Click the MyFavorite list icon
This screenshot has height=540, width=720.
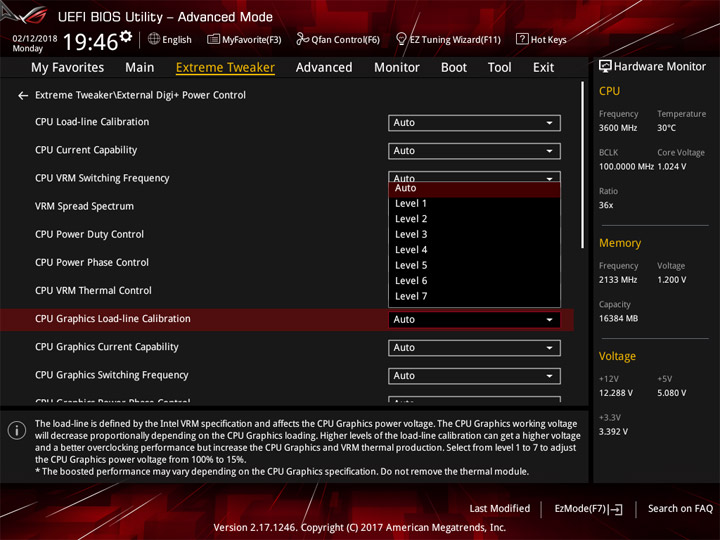(213, 39)
